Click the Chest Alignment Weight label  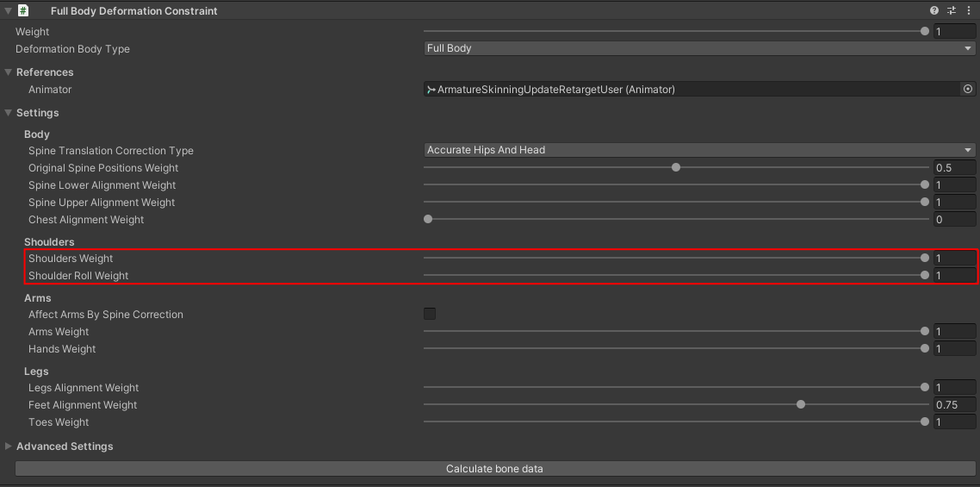click(86, 220)
